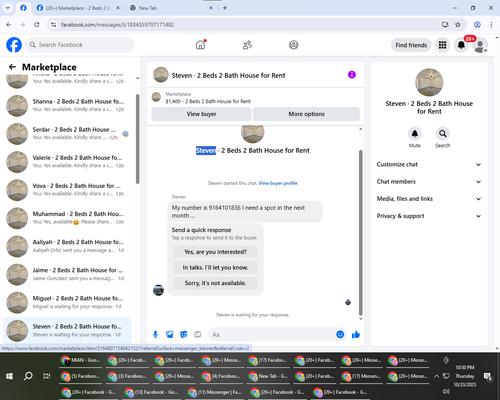Screen dimensions: 500x400
Task: Open Windows Start button
Action: (x=9, y=376)
